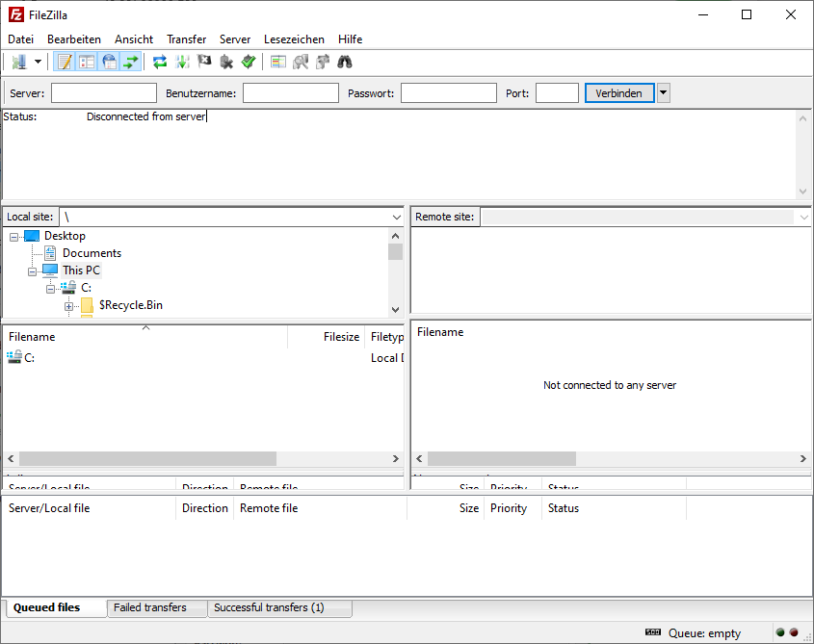Screen dimensions: 814x644
Task: Focus the Passwort input field
Action: 449,93
